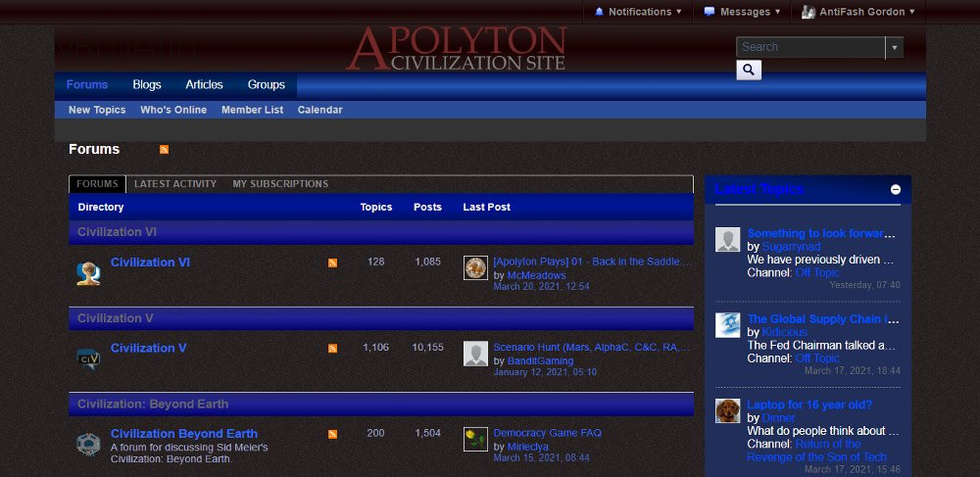Open RSS feed icon beside Forums heading

164,149
